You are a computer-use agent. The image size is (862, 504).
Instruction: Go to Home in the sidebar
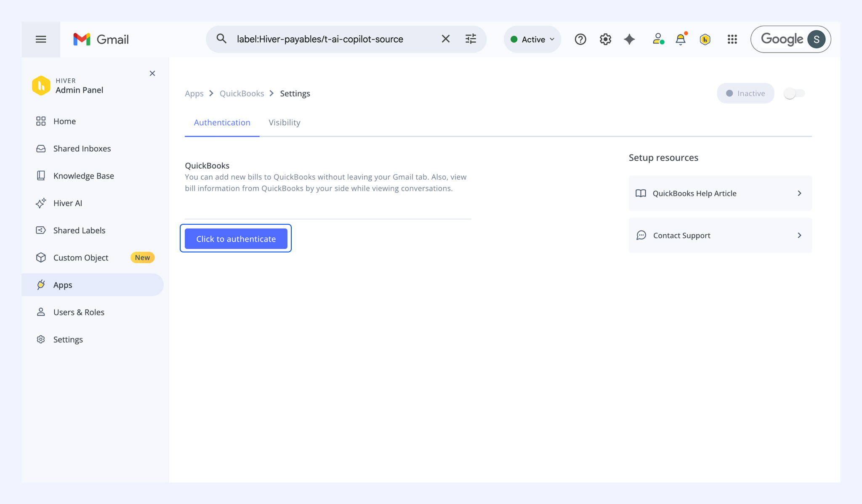point(93,121)
